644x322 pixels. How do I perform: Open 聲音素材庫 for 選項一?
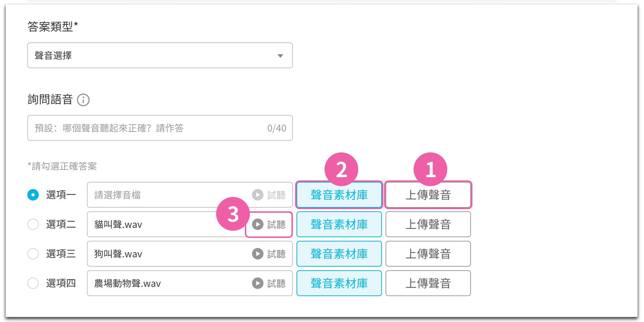339,195
